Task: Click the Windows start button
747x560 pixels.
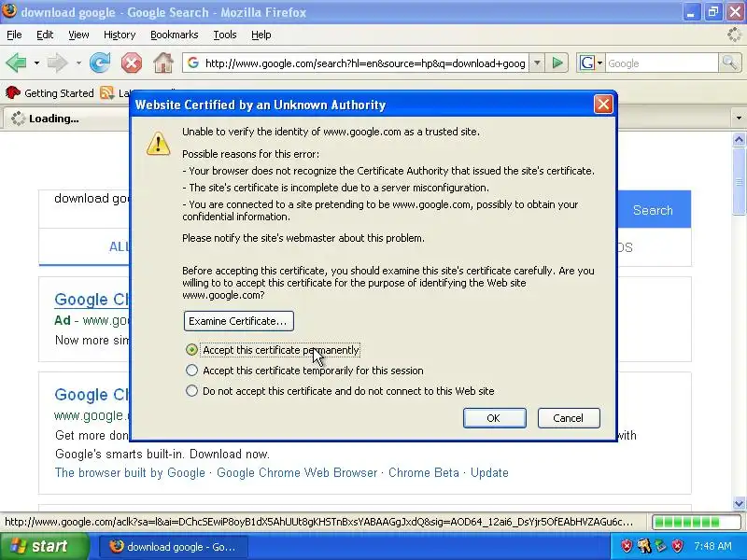Action: (x=44, y=546)
